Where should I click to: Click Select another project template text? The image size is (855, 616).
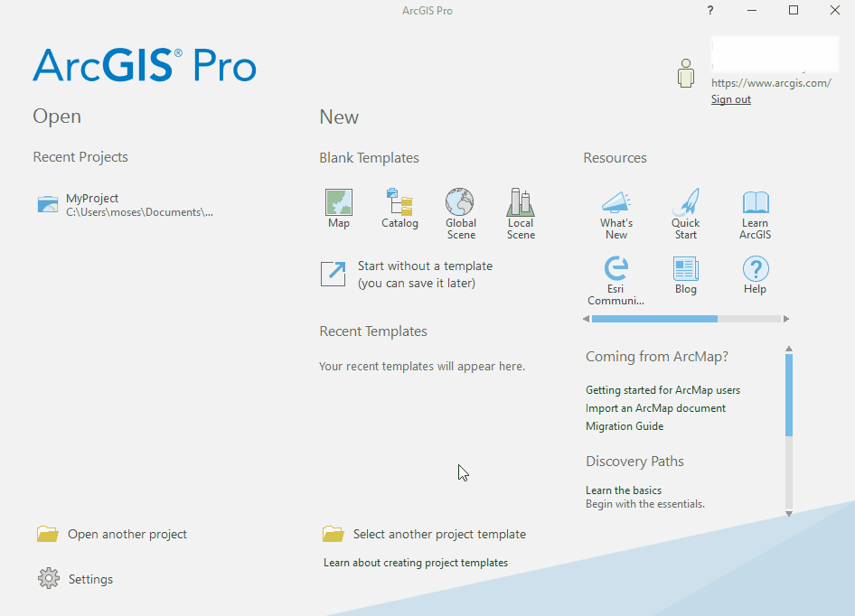pyautogui.click(x=439, y=534)
